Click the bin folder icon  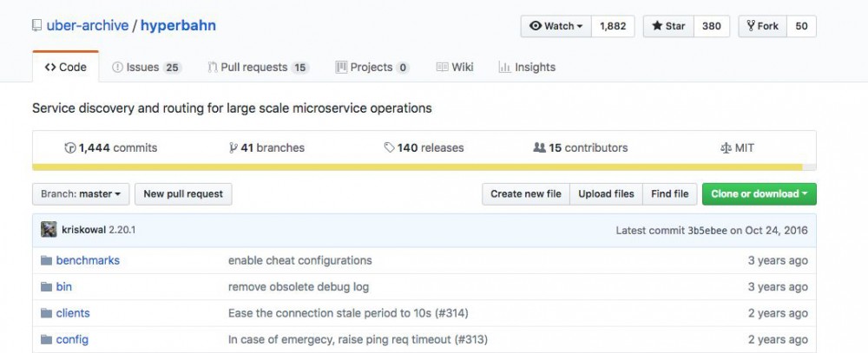46,287
